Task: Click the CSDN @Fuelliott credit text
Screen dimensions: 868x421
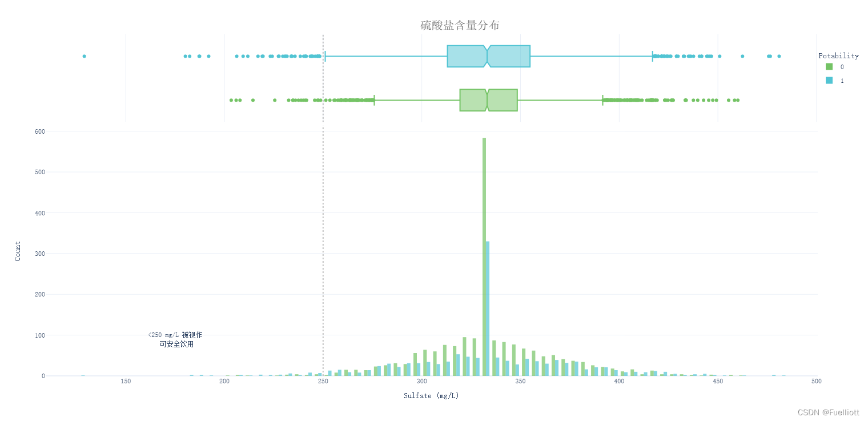Action: point(828,412)
